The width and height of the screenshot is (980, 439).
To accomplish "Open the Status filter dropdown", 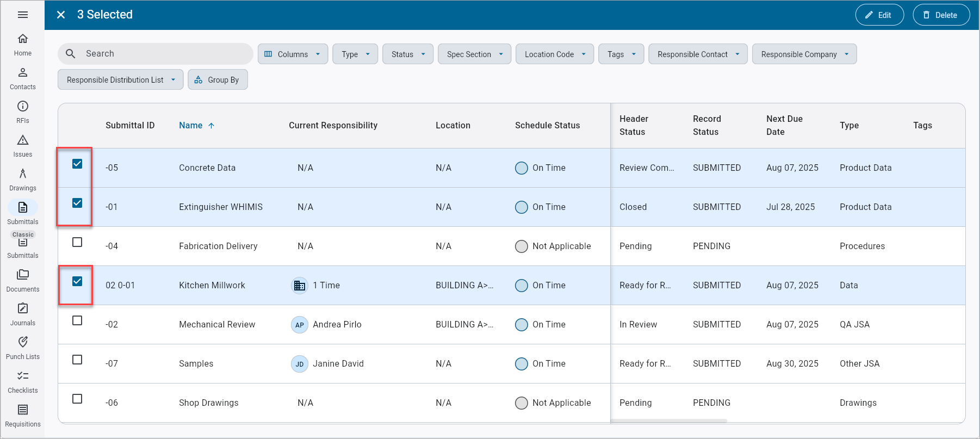I will 408,54.
